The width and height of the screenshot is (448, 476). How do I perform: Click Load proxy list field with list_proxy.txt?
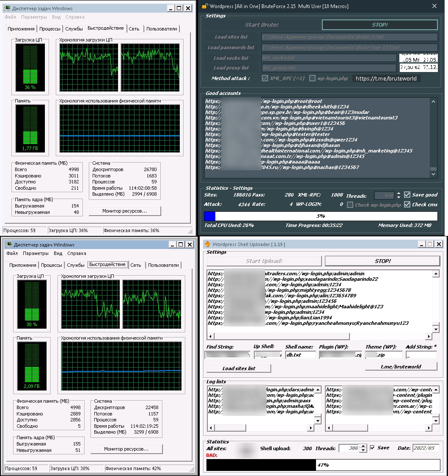click(329, 68)
